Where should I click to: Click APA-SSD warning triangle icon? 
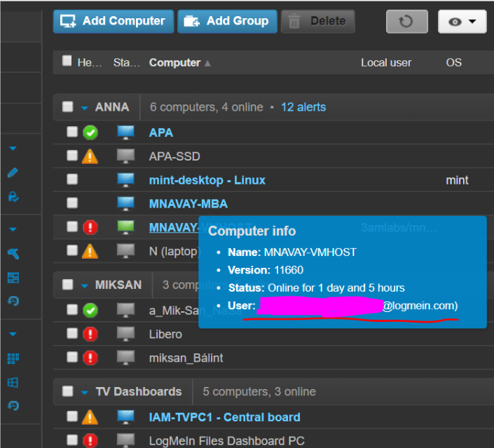(90, 156)
